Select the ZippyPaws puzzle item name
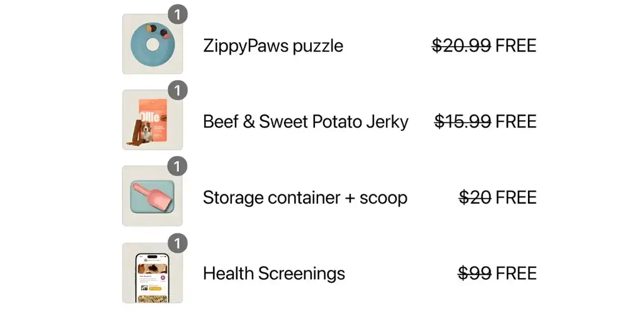The image size is (644, 314). (x=273, y=46)
